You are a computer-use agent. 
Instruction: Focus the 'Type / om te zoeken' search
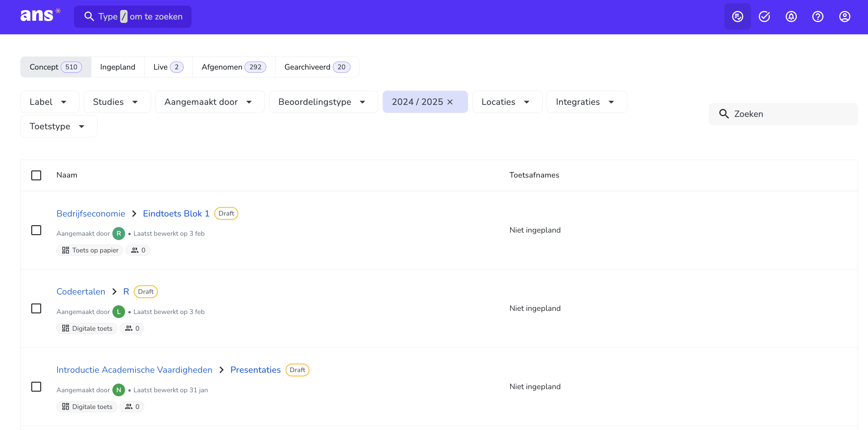133,16
